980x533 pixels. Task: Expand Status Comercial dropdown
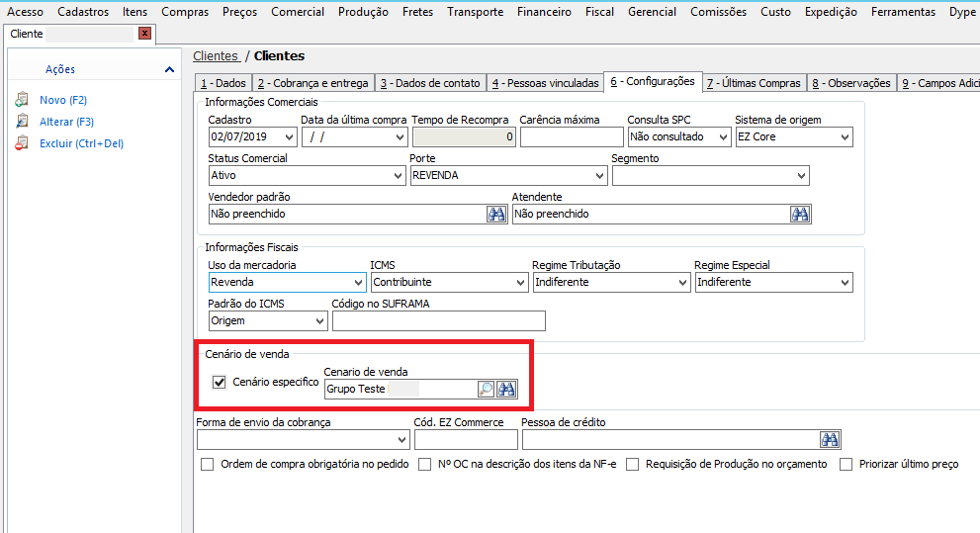tap(399, 176)
